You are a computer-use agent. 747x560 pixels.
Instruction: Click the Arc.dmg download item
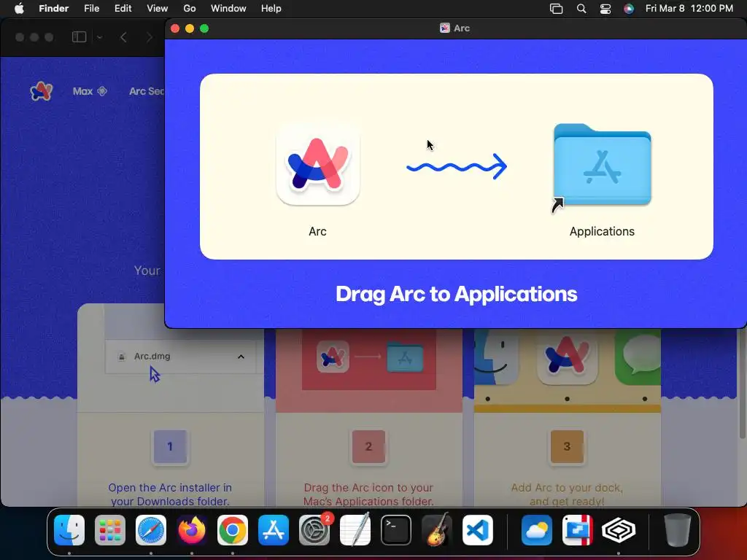pos(181,357)
